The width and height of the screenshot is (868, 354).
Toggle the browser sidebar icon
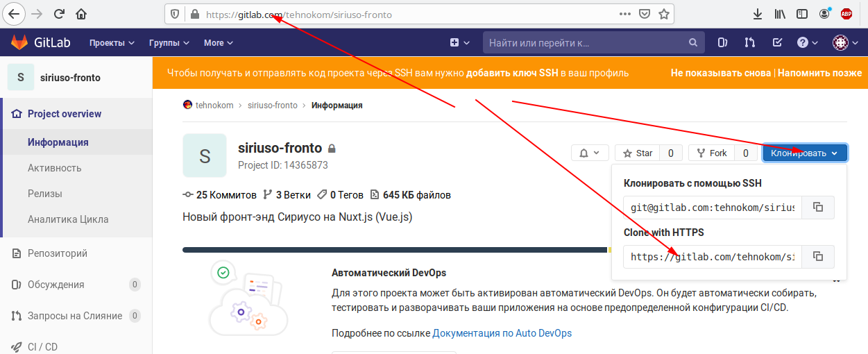point(802,14)
